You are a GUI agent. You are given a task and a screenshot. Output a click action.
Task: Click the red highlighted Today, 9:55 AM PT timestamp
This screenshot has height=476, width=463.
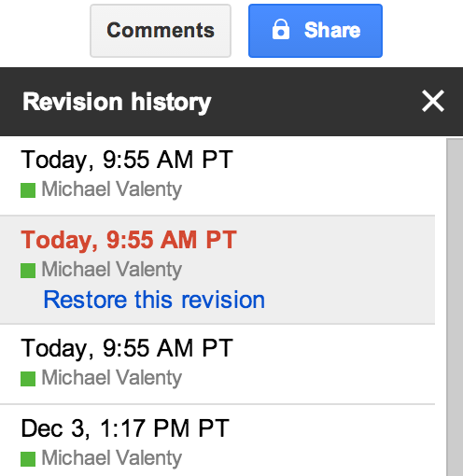129,240
